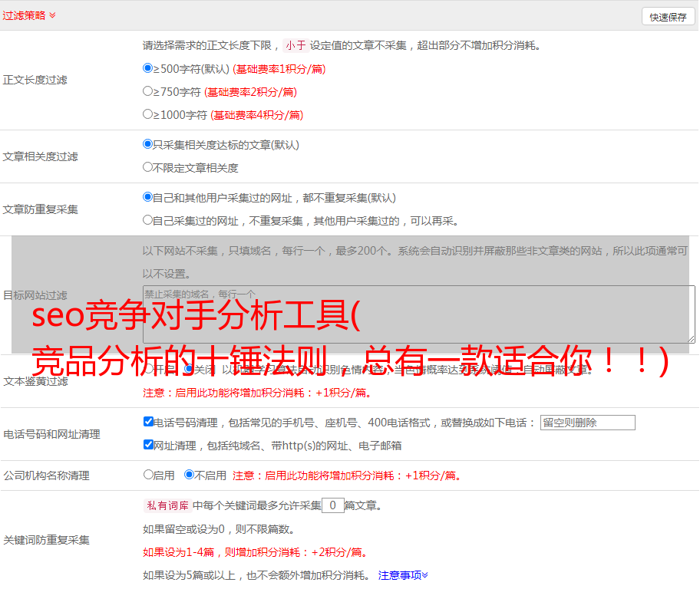The height and width of the screenshot is (589, 700).
Task: Select the ≥500字符(默认) length option
Action: pyautogui.click(x=147, y=68)
